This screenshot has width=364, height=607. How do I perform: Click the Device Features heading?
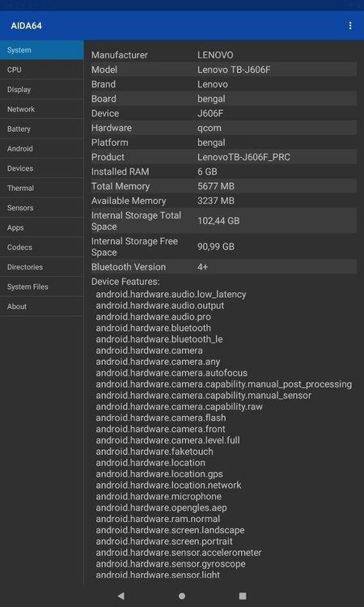pyautogui.click(x=125, y=282)
